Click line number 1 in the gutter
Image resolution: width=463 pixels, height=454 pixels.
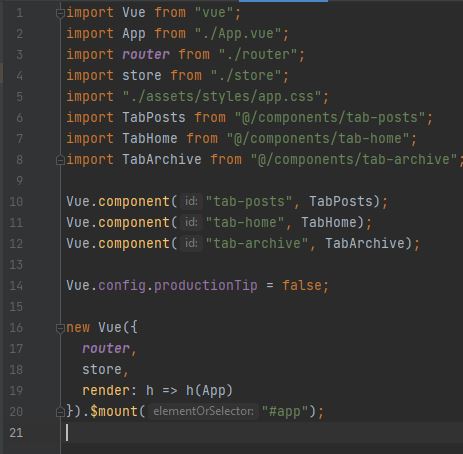click(20, 13)
